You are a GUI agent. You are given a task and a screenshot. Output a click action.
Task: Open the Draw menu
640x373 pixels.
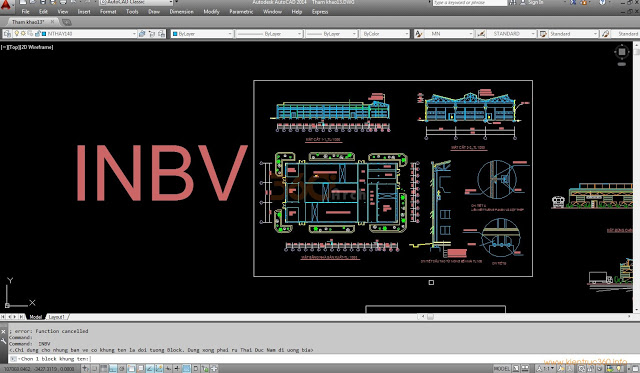[x=154, y=12]
